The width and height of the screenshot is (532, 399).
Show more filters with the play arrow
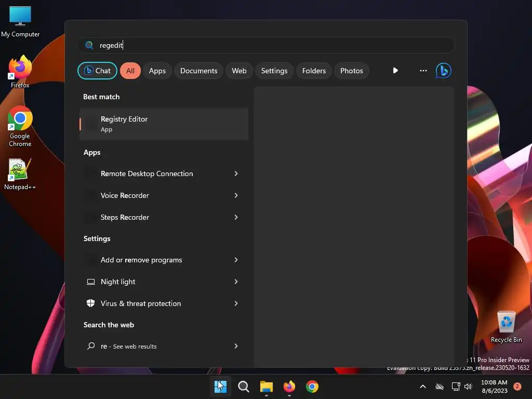click(x=395, y=71)
